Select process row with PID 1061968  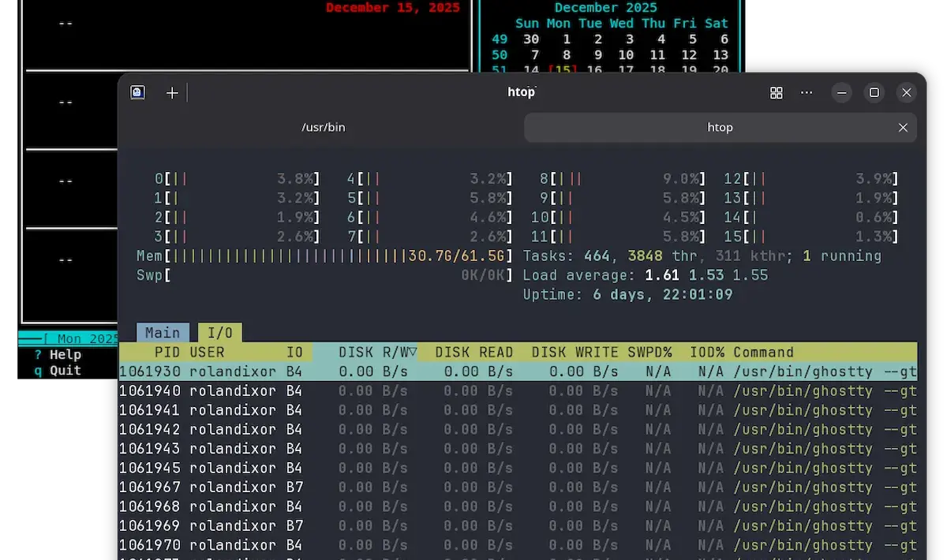518,506
